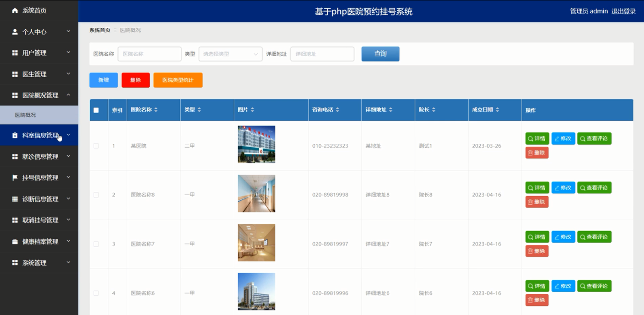Screen dimensions: 644x315
Task: Open the 科室信息管理 menu
Action: (x=39, y=135)
